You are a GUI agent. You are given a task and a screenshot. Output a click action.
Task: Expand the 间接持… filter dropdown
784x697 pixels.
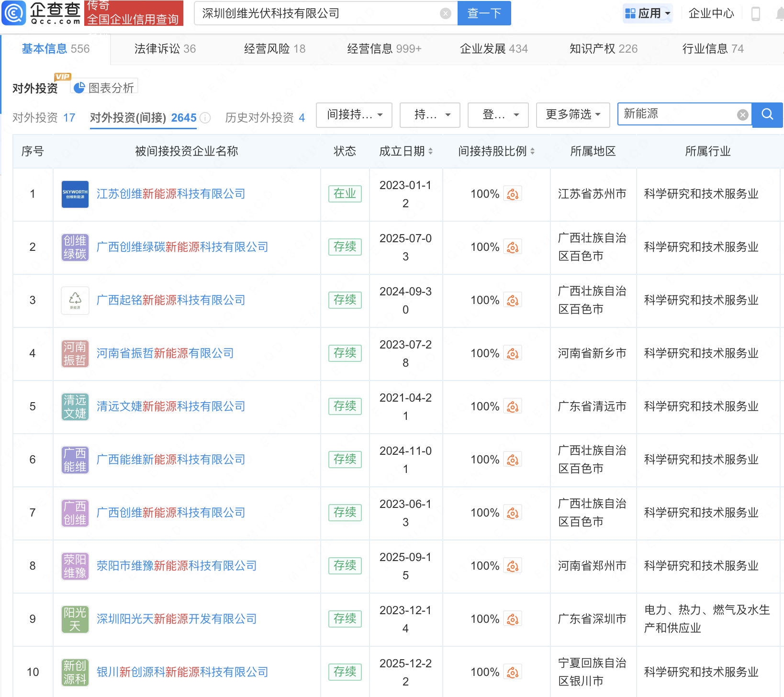click(354, 115)
